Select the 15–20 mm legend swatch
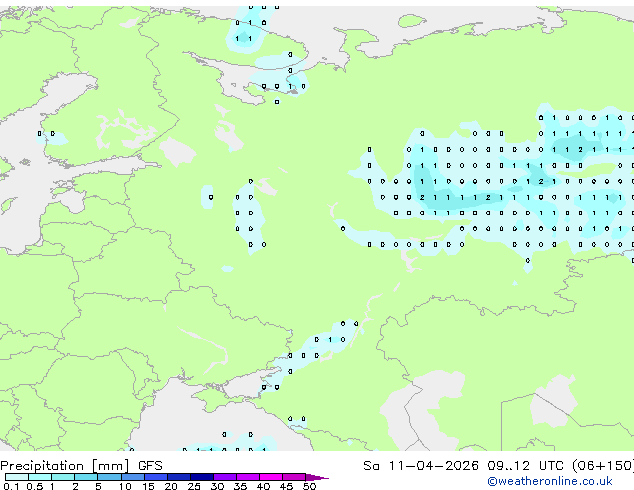Image resolution: width=634 pixels, height=490 pixels. (155, 477)
